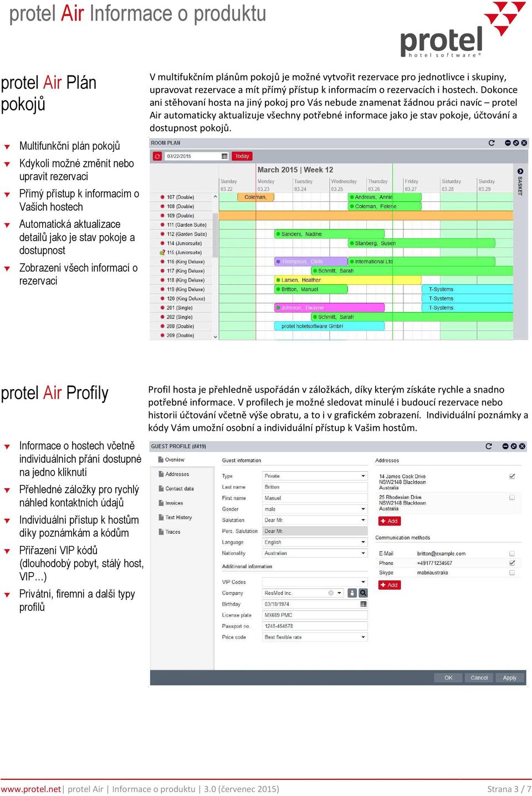This screenshot has width=532, height=796.
Task: Open the VIP Codes dropdown
Action: point(315,582)
